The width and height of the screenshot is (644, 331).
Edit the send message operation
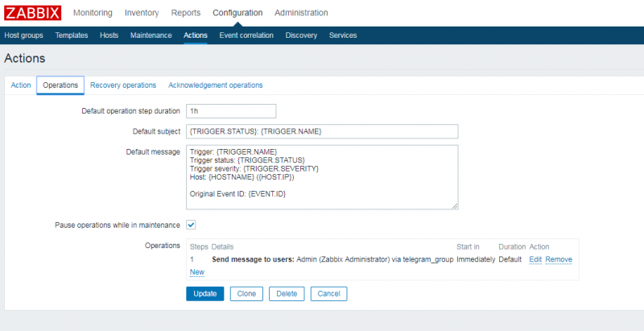pos(535,259)
